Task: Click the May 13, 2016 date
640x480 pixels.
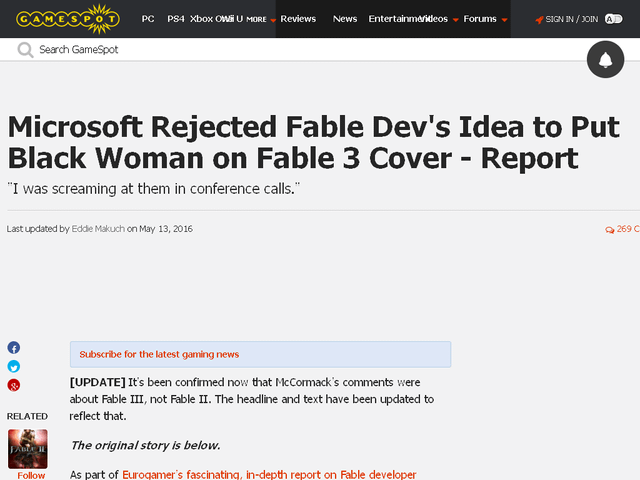Action: [166, 229]
